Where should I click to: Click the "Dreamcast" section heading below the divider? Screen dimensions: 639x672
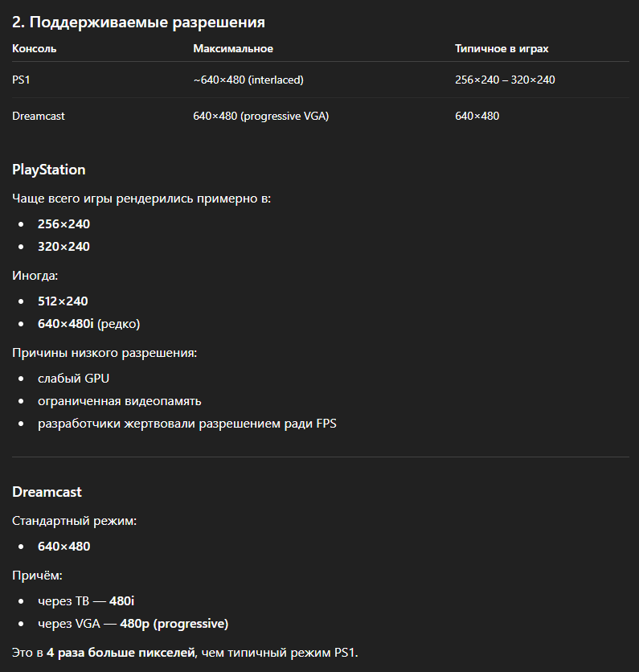[x=47, y=492]
